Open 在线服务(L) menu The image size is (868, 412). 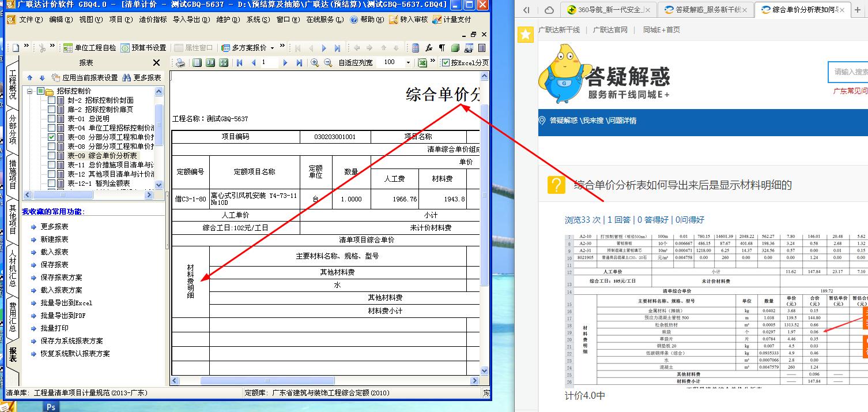pos(324,19)
